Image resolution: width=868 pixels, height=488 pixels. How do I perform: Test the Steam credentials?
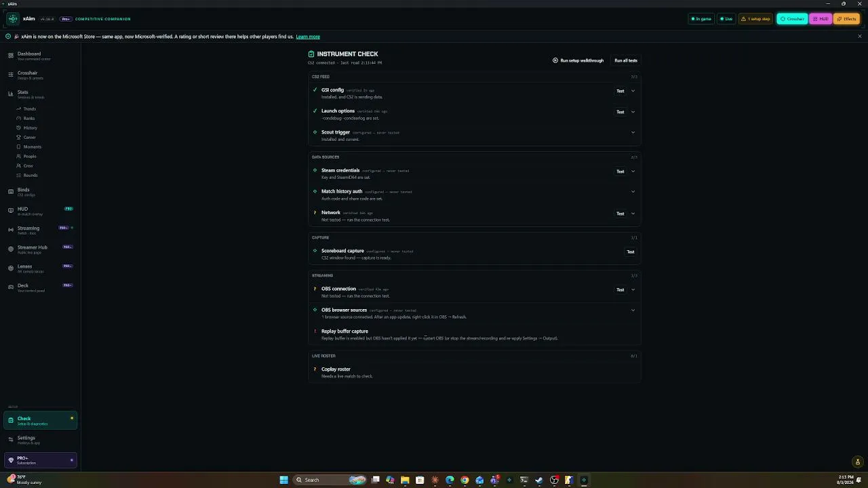(620, 171)
